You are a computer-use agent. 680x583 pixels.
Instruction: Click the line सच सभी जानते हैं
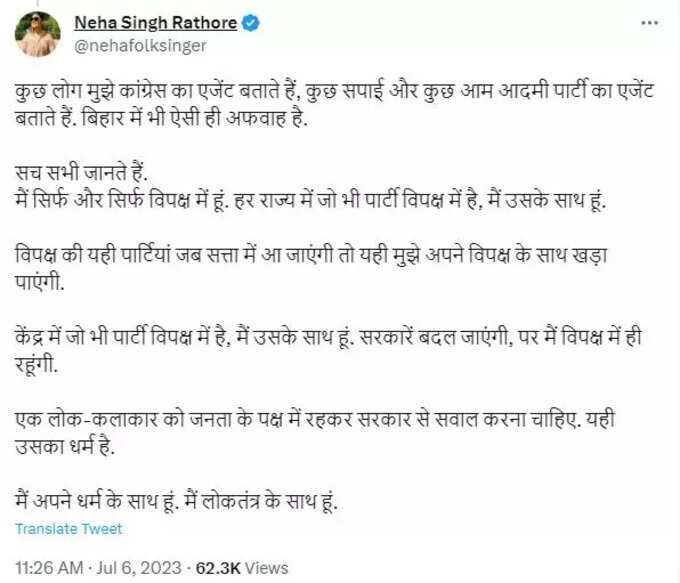pyautogui.click(x=81, y=173)
